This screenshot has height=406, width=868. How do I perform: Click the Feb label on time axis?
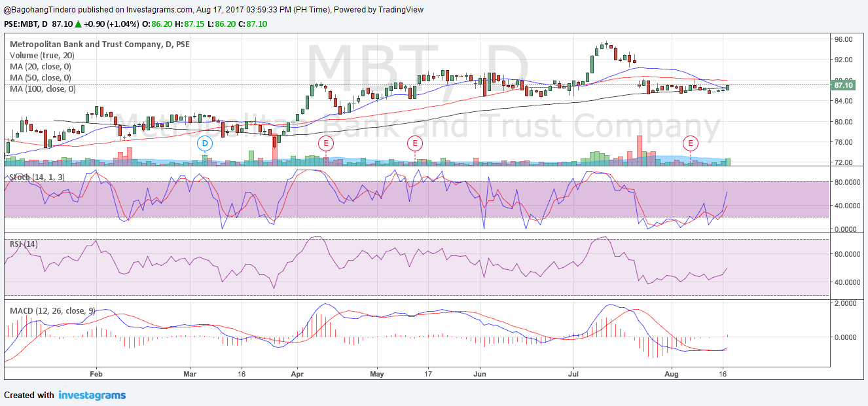tap(96, 373)
